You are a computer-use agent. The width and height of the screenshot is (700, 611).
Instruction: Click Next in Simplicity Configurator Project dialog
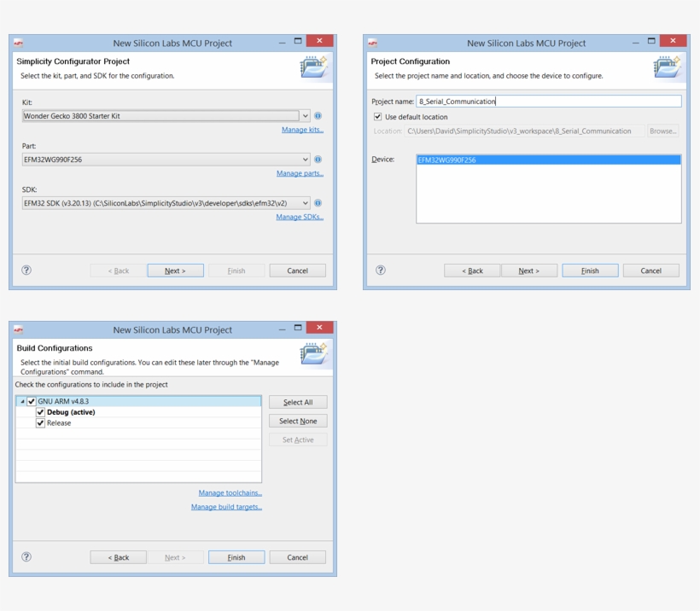coord(176,271)
